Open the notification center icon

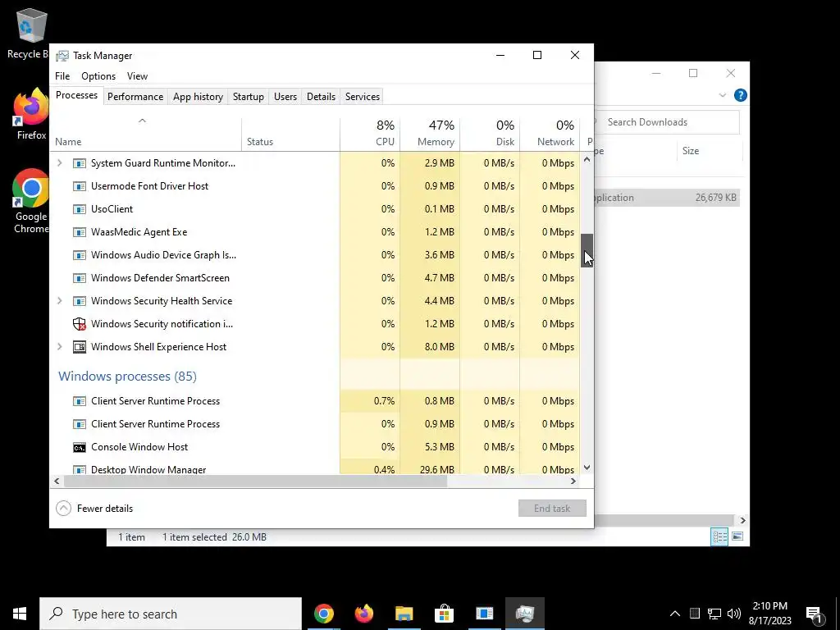tap(815, 614)
